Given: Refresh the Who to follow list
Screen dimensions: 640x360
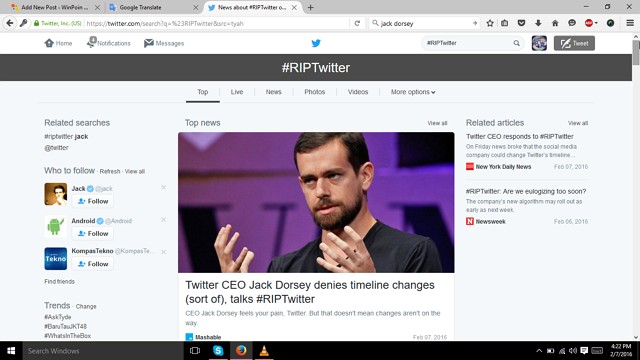Looking at the screenshot, I should click(x=110, y=171).
